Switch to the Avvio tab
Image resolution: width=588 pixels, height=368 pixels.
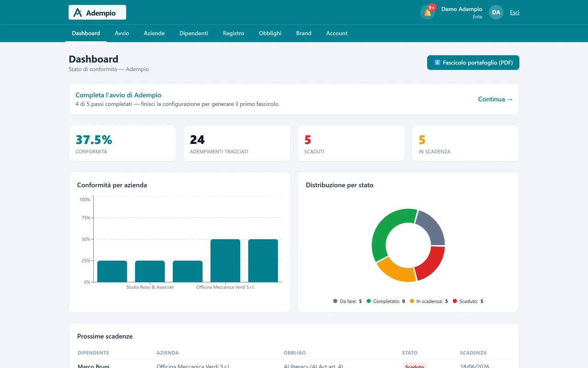(122, 33)
